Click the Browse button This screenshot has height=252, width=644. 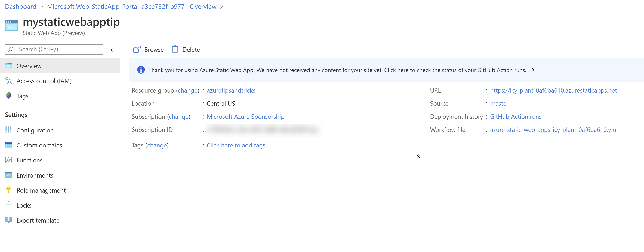click(148, 50)
